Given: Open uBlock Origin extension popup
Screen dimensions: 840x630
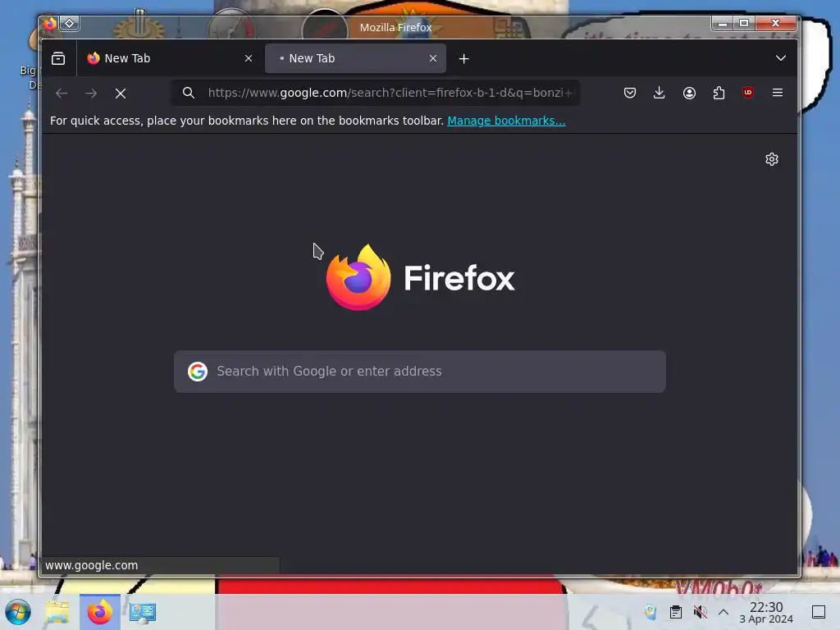Looking at the screenshot, I should (x=748, y=93).
